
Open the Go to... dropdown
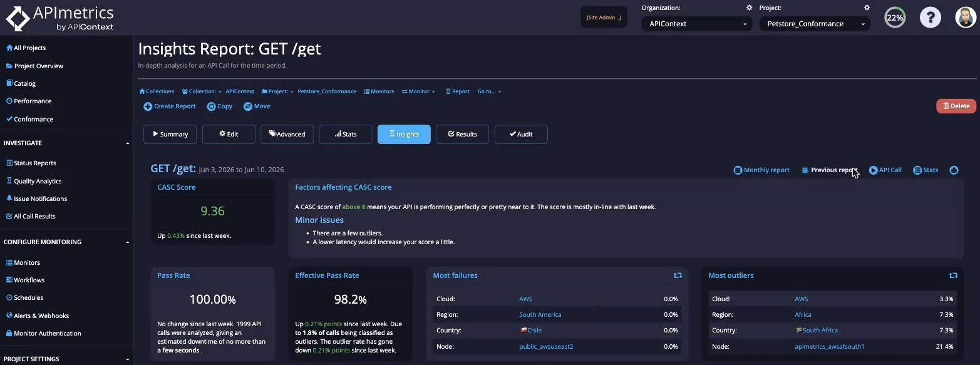[489, 91]
